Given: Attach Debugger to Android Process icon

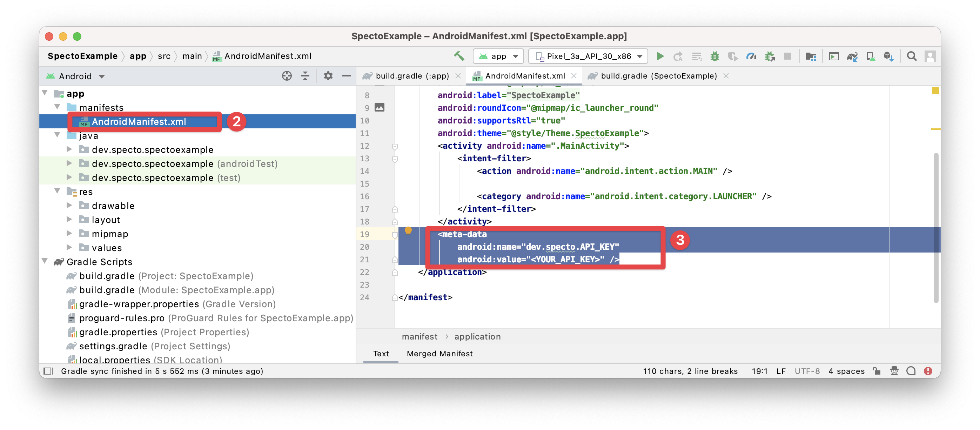Looking at the screenshot, I should [770, 56].
